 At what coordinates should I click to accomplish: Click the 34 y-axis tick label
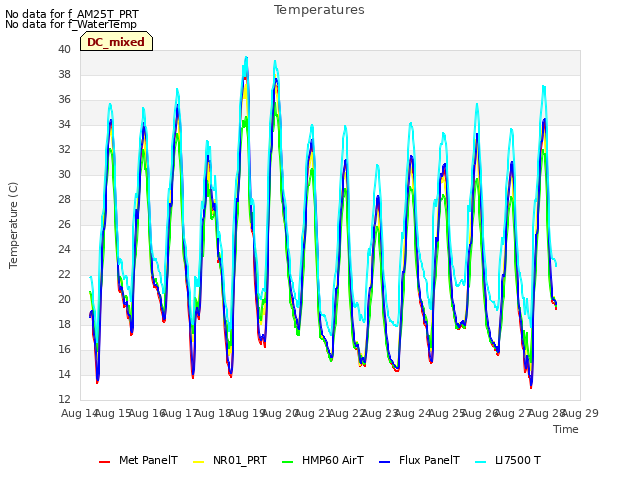[x=64, y=124]
